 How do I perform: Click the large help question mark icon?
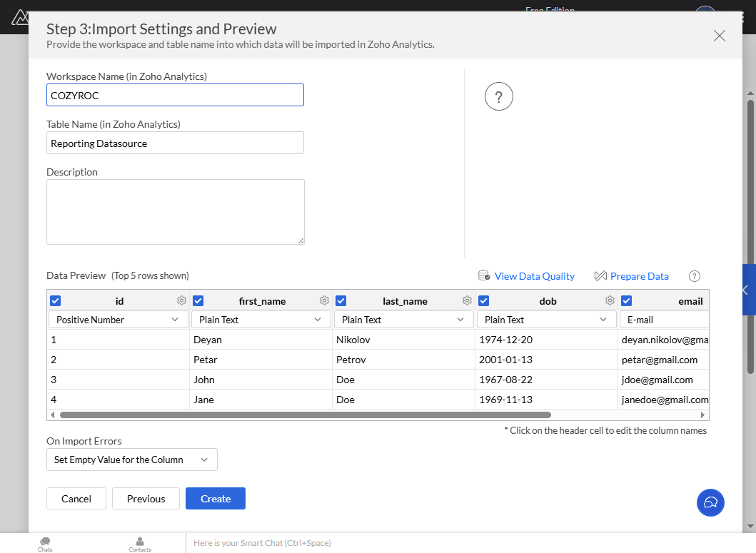[x=498, y=97]
